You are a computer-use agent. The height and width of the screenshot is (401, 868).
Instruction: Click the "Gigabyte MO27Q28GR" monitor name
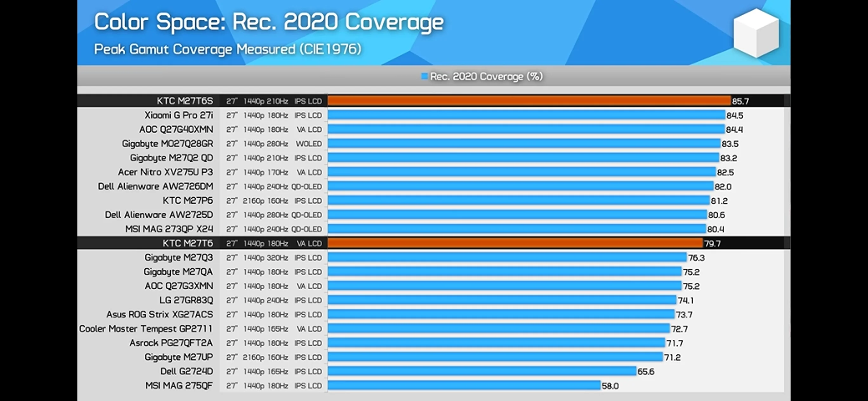coord(168,144)
